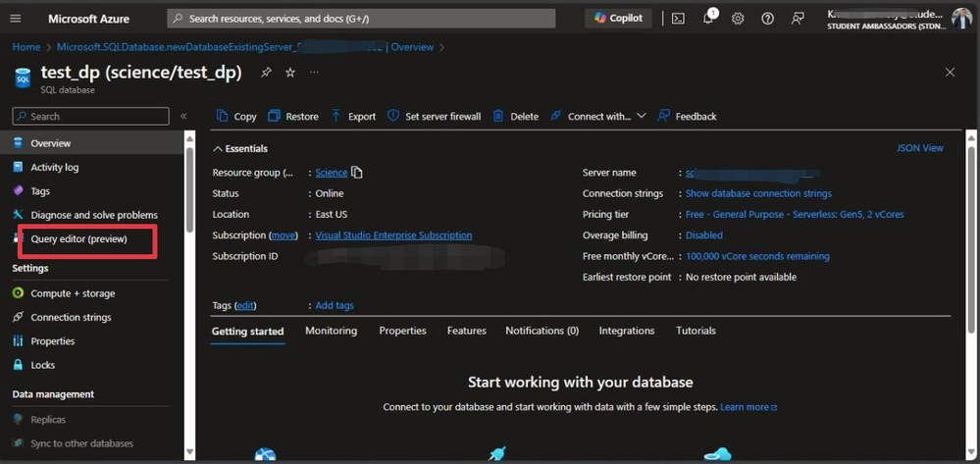The height and width of the screenshot is (464, 980).
Task: Click the Copilot button
Action: click(618, 18)
